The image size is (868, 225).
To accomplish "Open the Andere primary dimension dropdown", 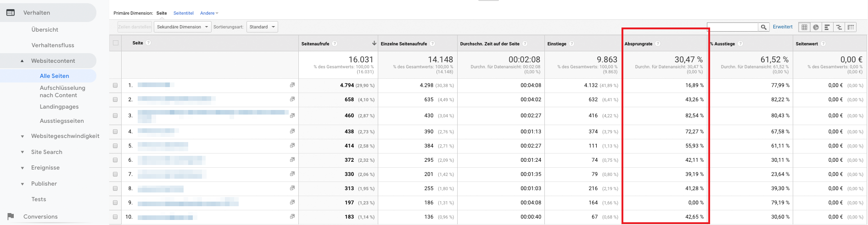I will click(x=209, y=13).
